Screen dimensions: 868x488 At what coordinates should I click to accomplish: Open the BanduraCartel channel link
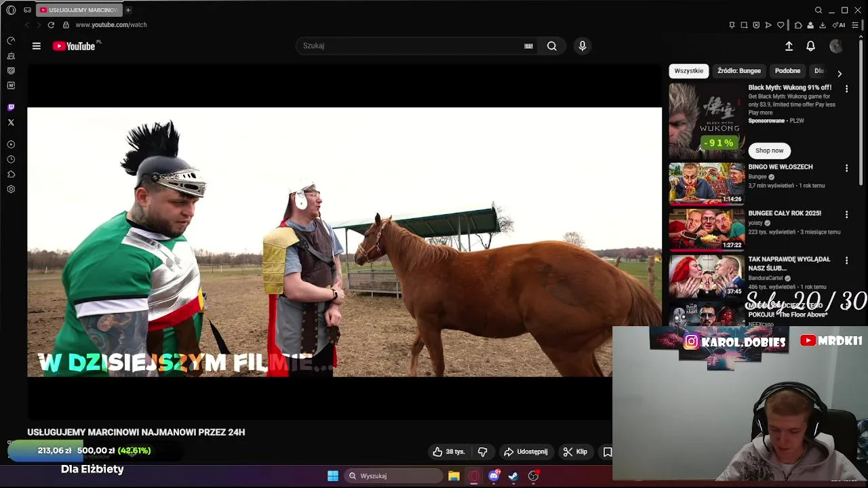[766, 278]
